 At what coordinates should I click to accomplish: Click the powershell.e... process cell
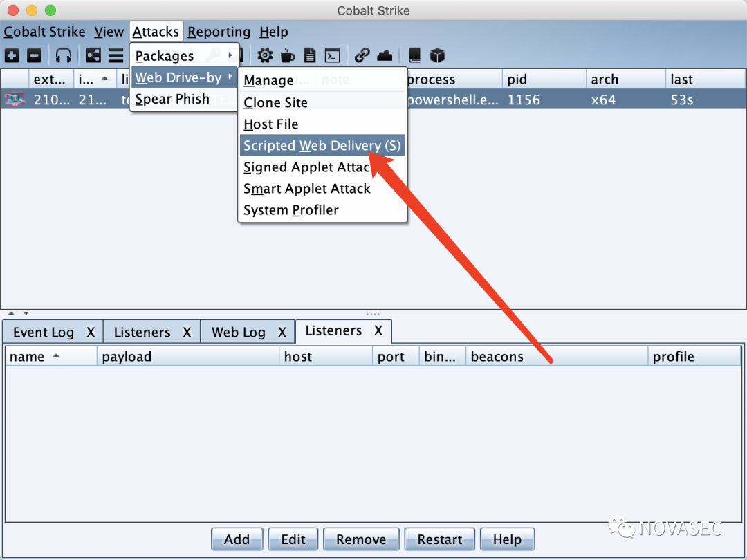[x=454, y=100]
